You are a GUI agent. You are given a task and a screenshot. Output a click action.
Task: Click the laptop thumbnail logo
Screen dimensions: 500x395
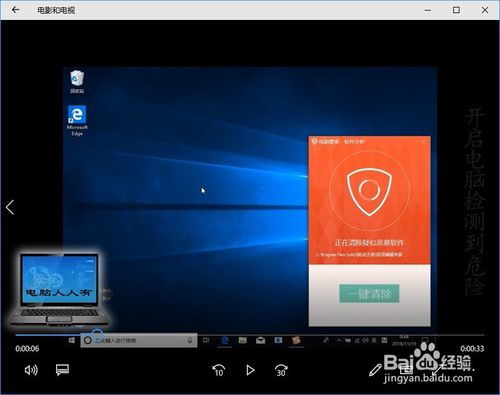click(x=59, y=288)
